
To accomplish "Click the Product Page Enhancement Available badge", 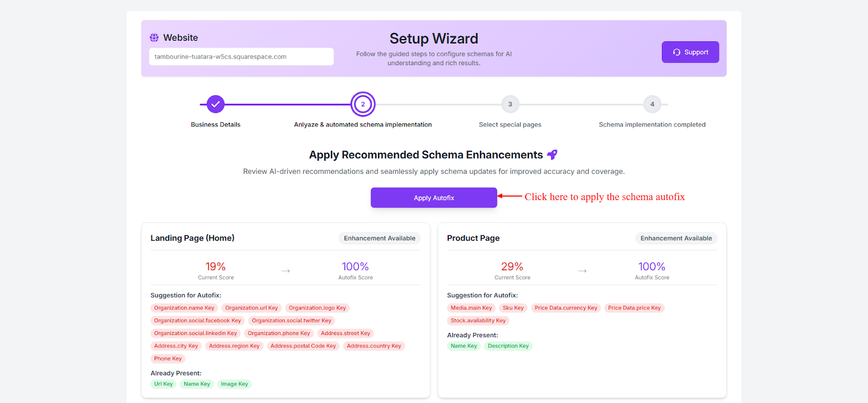I will [676, 238].
